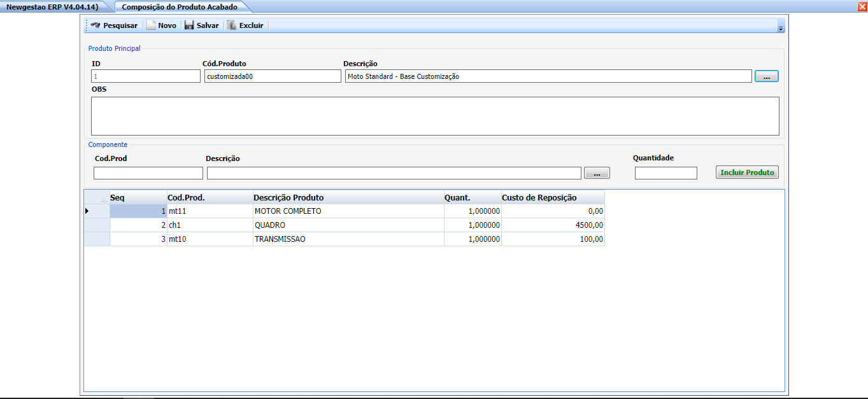
Task: Select row indicator for the TRANSMISSAO row
Action: [97, 239]
